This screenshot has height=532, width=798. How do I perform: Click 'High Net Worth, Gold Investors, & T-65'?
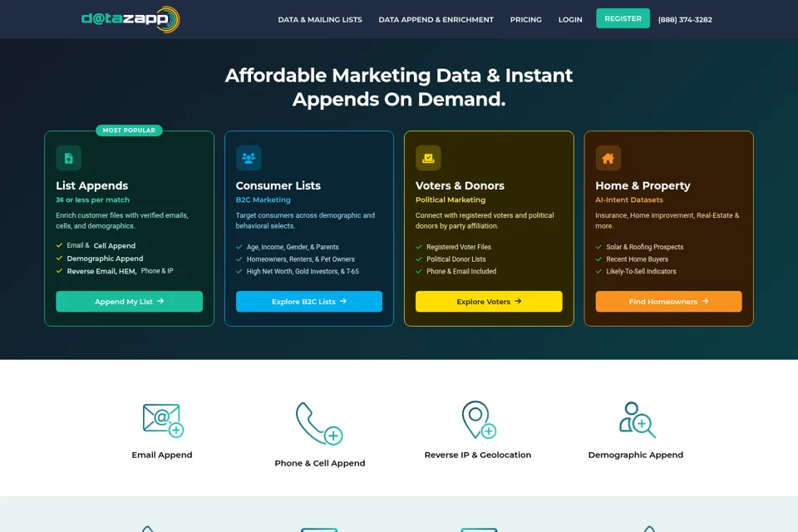tap(303, 271)
